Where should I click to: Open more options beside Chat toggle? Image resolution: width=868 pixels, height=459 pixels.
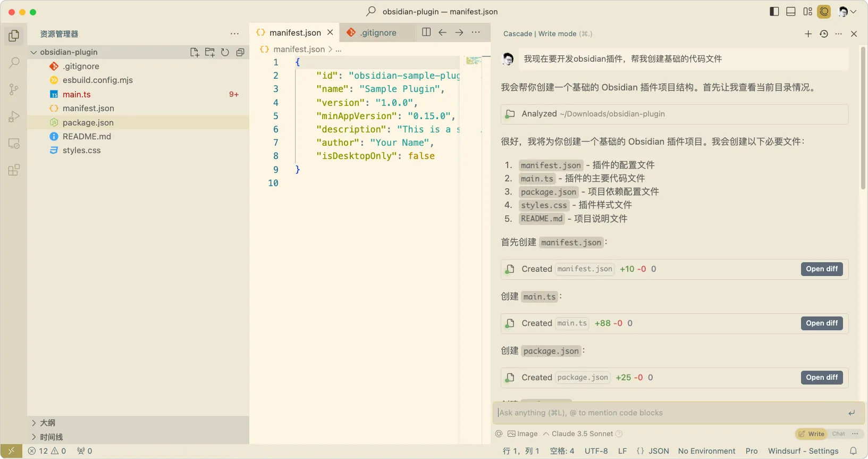(855, 434)
